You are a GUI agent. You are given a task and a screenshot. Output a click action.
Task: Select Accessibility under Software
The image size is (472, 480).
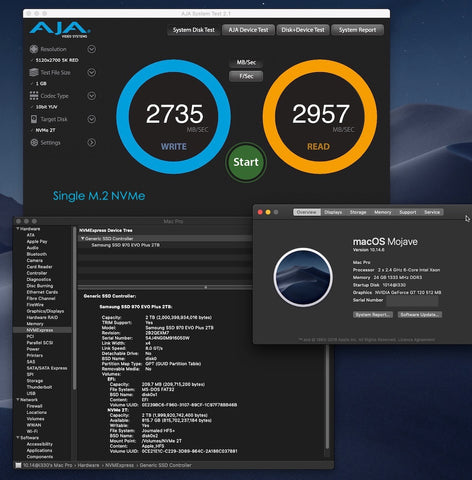point(40,444)
